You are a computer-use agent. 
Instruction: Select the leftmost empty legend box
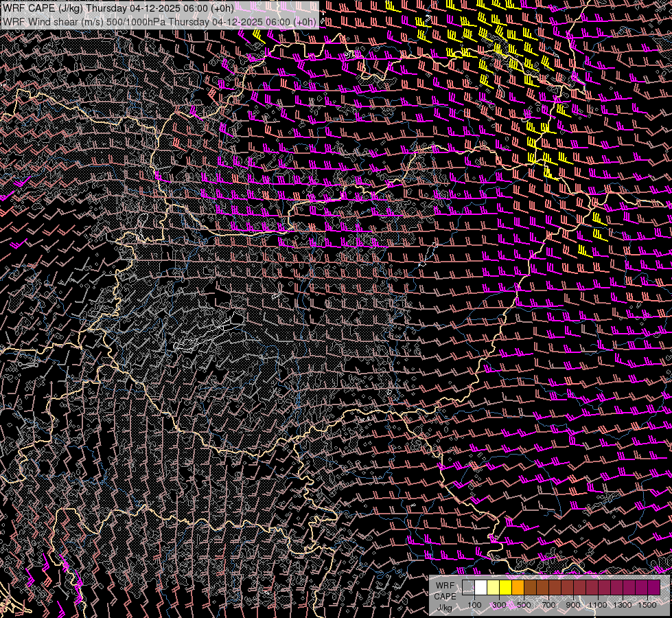click(469, 588)
